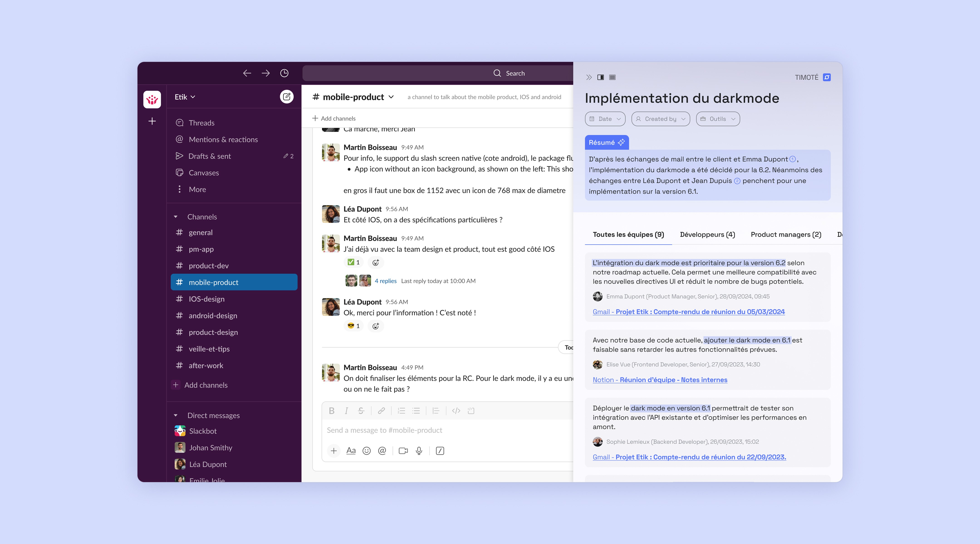Collapse the side panel with the double chevron

point(589,77)
